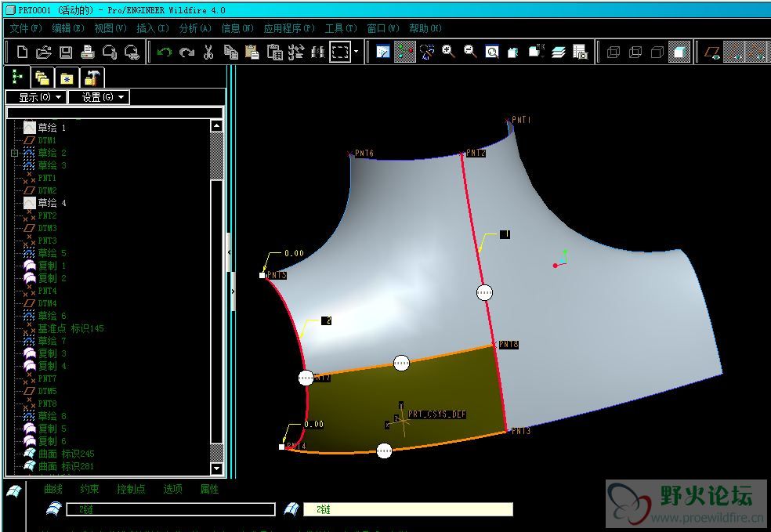Open the selection tool dropdown arrow
Screen dimensions: 771x532
coord(356,52)
